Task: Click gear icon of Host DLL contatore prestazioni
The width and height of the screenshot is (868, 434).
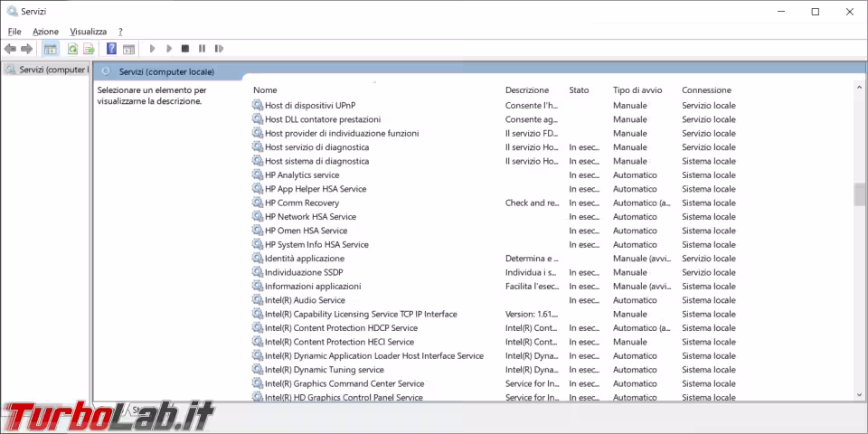Action: click(x=258, y=119)
